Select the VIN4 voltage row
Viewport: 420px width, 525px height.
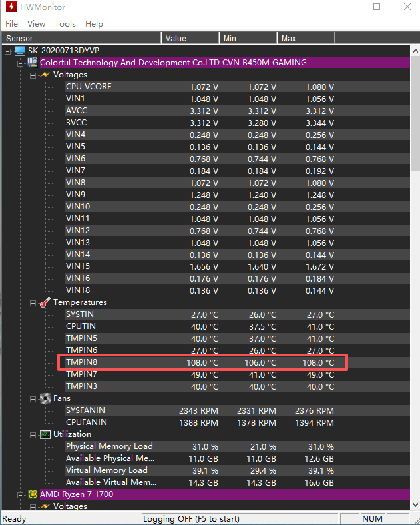(x=238, y=135)
